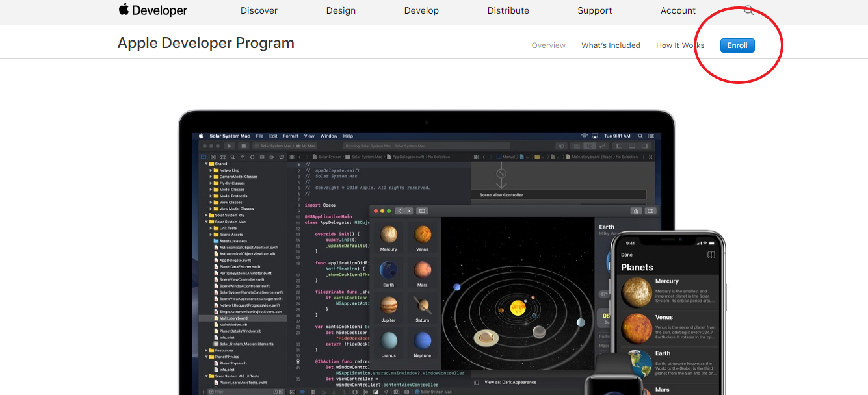Go to the Develop section

[x=421, y=10]
